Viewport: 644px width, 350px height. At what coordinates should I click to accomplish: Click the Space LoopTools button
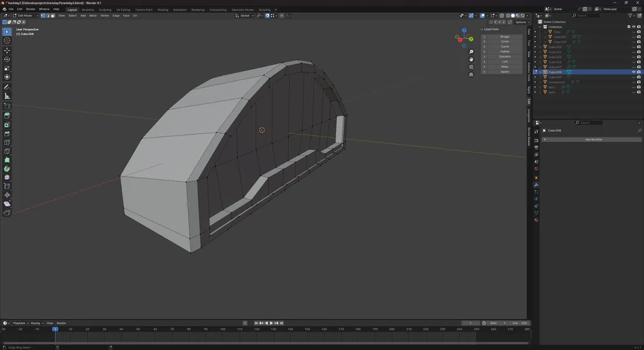[505, 71]
